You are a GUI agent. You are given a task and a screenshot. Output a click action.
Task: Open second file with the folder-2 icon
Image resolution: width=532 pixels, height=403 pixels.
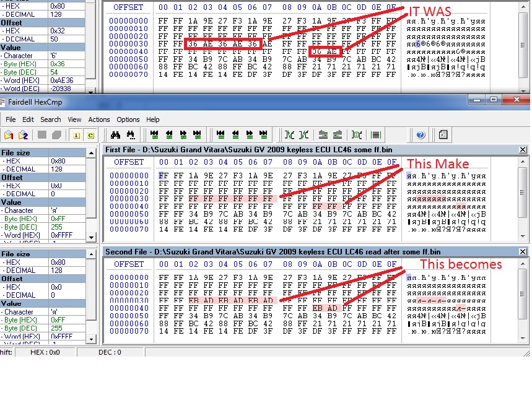click(x=23, y=135)
